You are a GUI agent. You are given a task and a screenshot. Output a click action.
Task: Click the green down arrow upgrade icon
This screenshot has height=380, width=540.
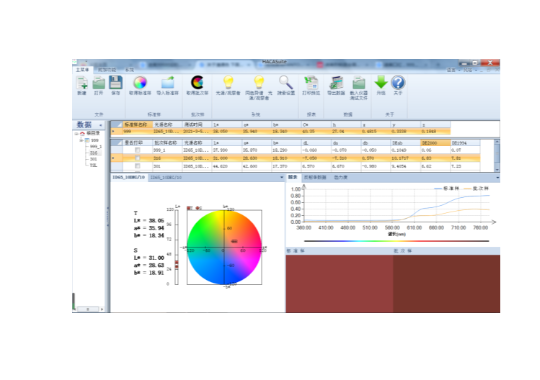(381, 83)
